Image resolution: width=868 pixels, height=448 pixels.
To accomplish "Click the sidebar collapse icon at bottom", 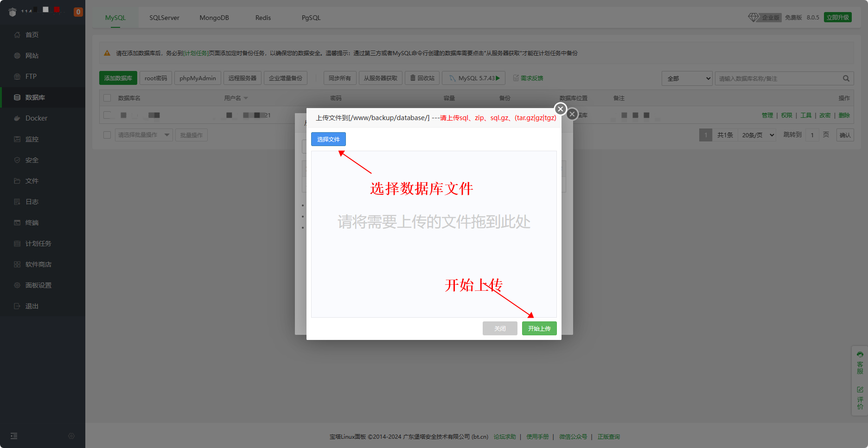I will [x=14, y=436].
